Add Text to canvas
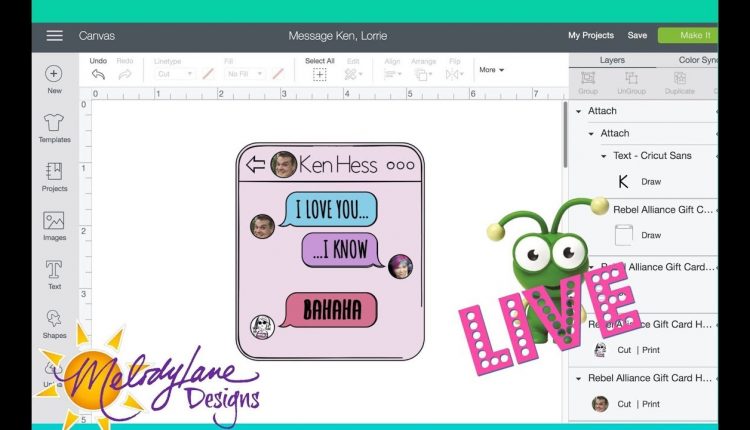Screen dimensions: 750x430 coord(54,275)
